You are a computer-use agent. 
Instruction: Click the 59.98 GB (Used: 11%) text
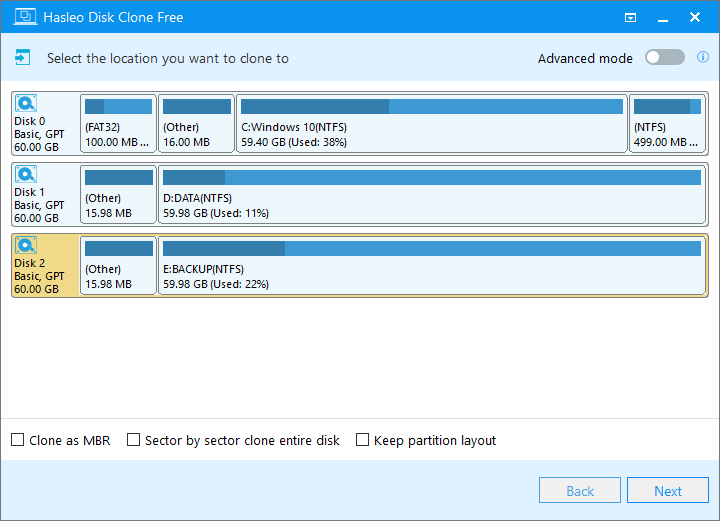pos(216,213)
